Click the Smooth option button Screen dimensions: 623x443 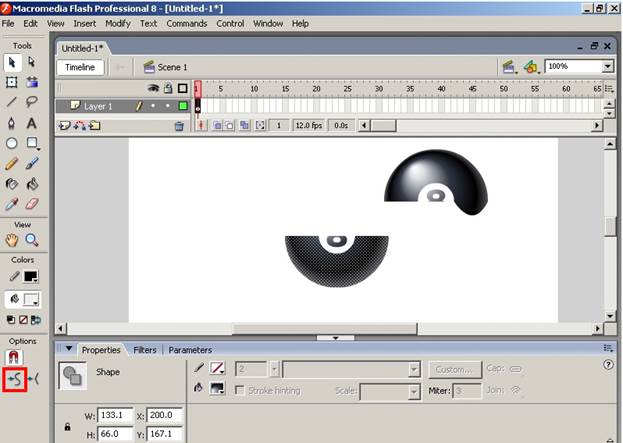tap(15, 379)
